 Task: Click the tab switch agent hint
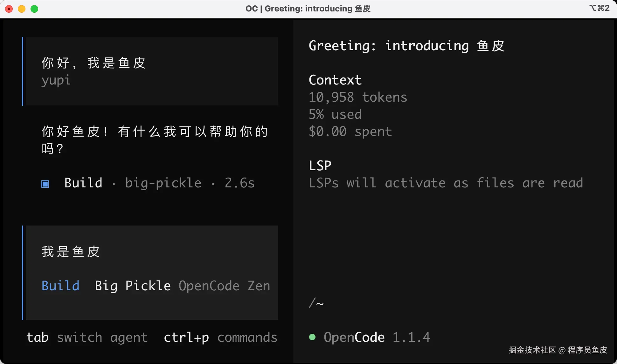click(x=87, y=337)
